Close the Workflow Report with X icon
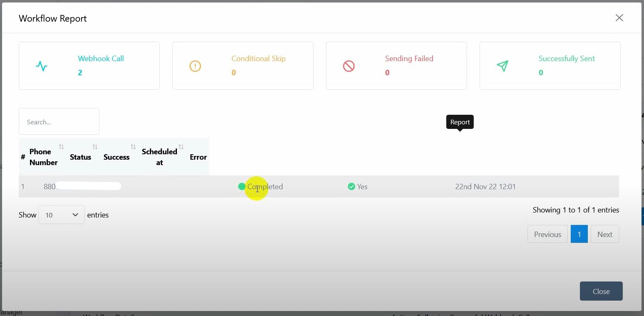This screenshot has width=644, height=316. click(x=619, y=18)
